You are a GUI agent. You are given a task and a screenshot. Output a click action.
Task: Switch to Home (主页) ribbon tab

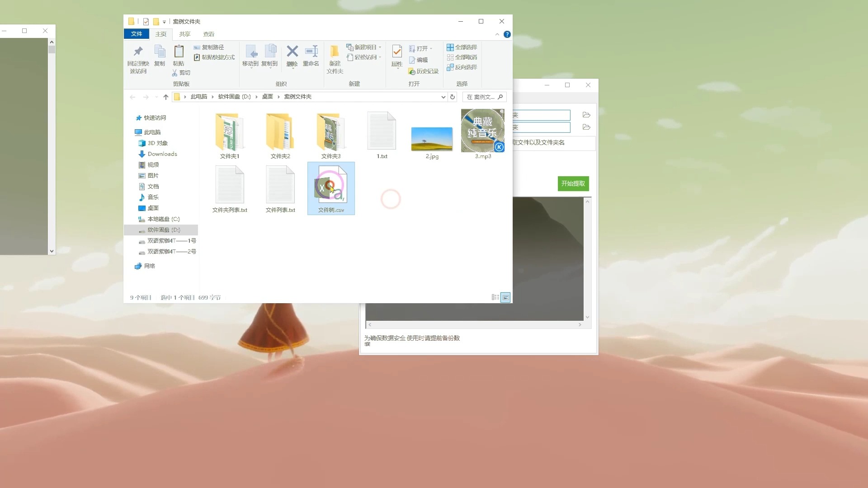161,34
